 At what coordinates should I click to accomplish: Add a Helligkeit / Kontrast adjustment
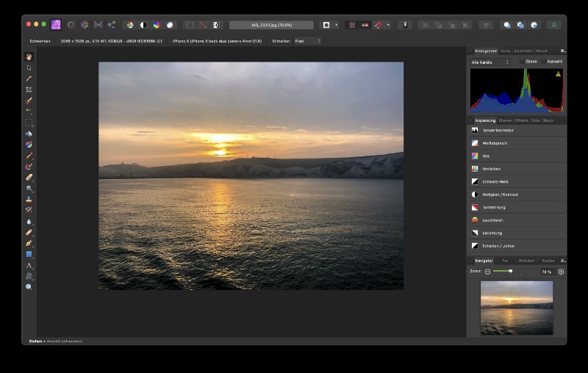[x=500, y=195]
